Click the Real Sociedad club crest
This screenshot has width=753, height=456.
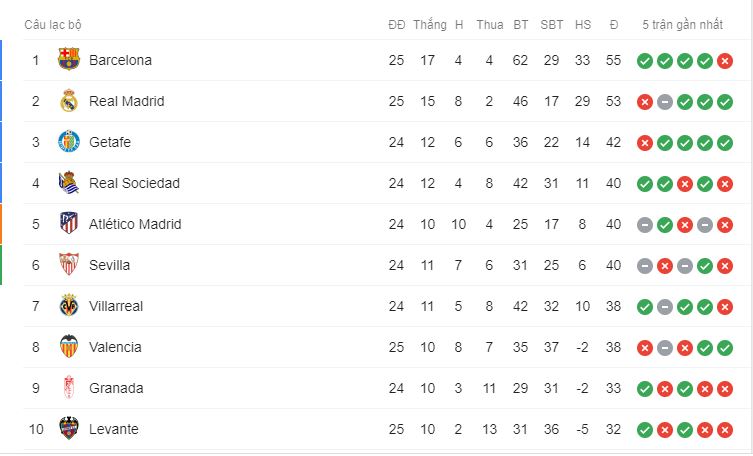click(x=69, y=182)
